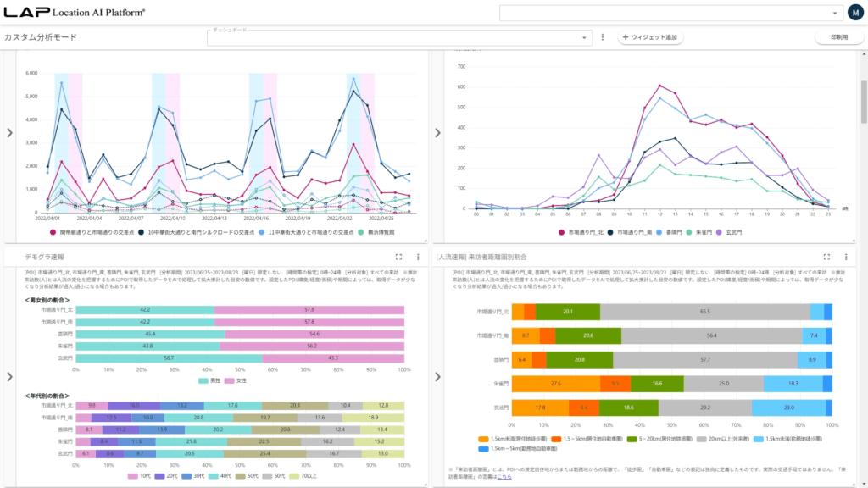Expand left chevron beside デモグラ速報 panel
This screenshot has height=488, width=868.
point(9,376)
